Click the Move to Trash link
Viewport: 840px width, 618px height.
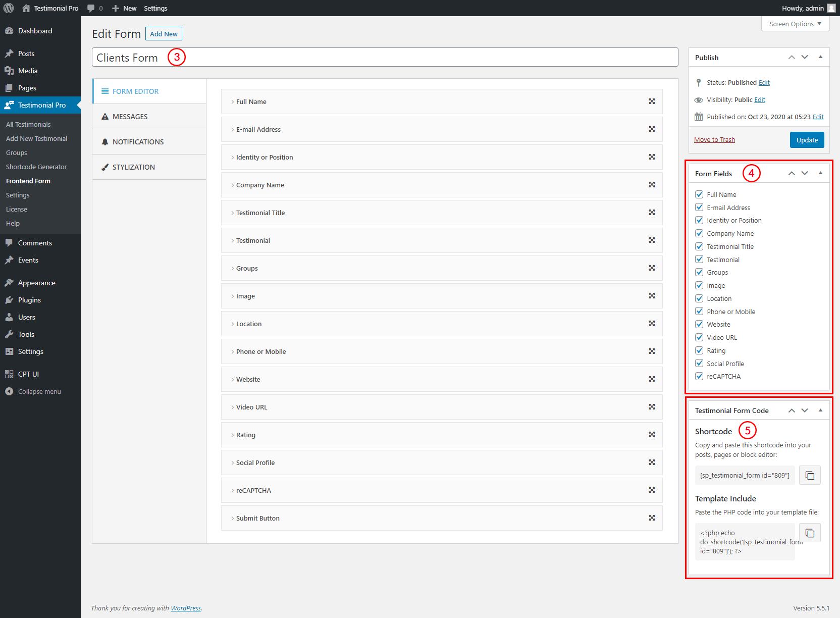tap(714, 140)
